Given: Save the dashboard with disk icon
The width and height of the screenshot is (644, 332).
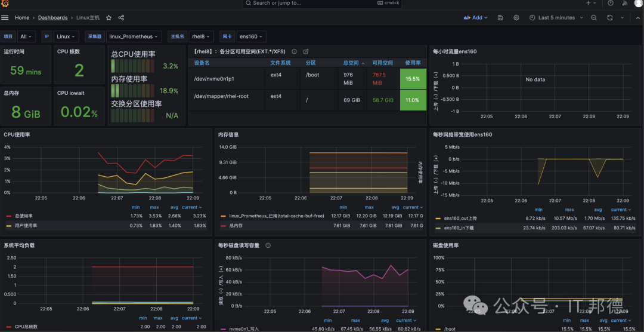Looking at the screenshot, I should coord(500,18).
